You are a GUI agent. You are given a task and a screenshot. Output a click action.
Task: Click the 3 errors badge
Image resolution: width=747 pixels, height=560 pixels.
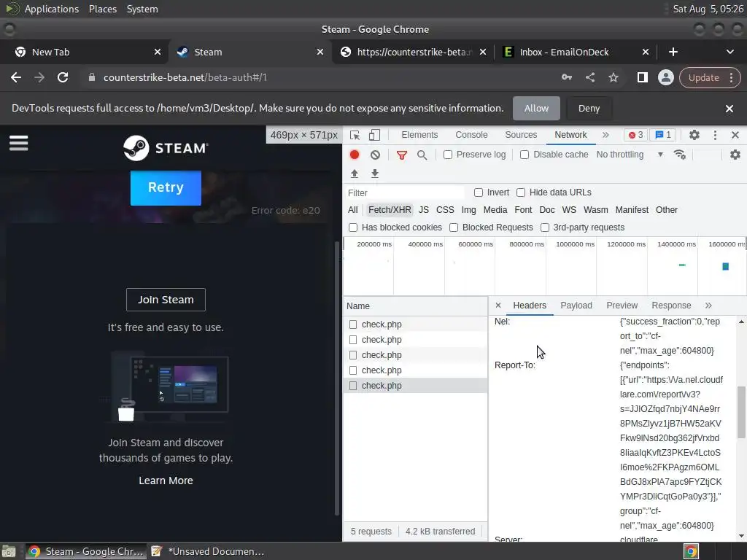coord(635,135)
